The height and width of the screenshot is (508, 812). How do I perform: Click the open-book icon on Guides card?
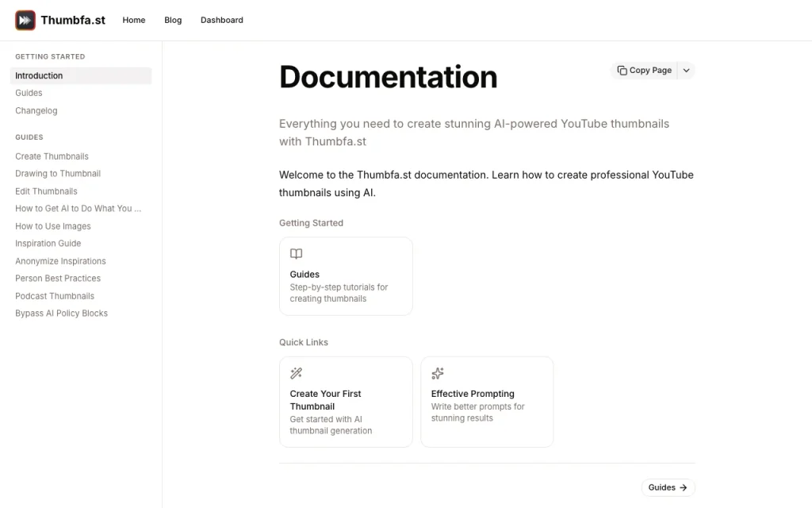[297, 253]
